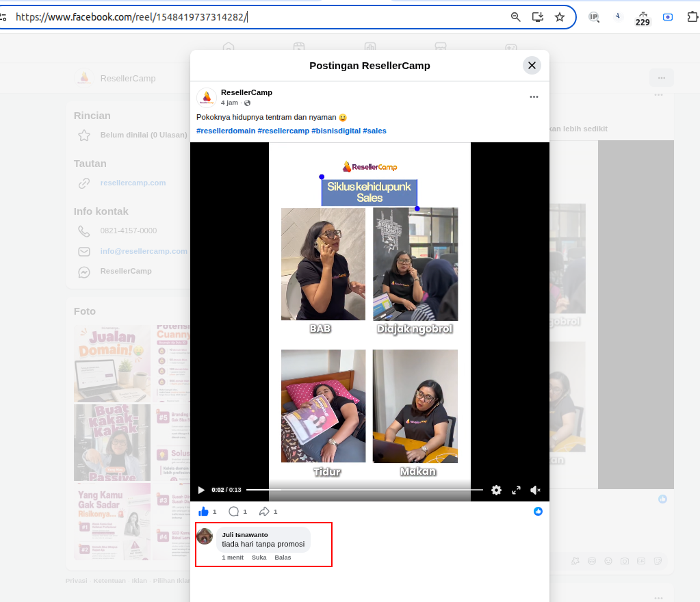Open ResellerCamp post author name
700x602 pixels.
pyautogui.click(x=246, y=92)
